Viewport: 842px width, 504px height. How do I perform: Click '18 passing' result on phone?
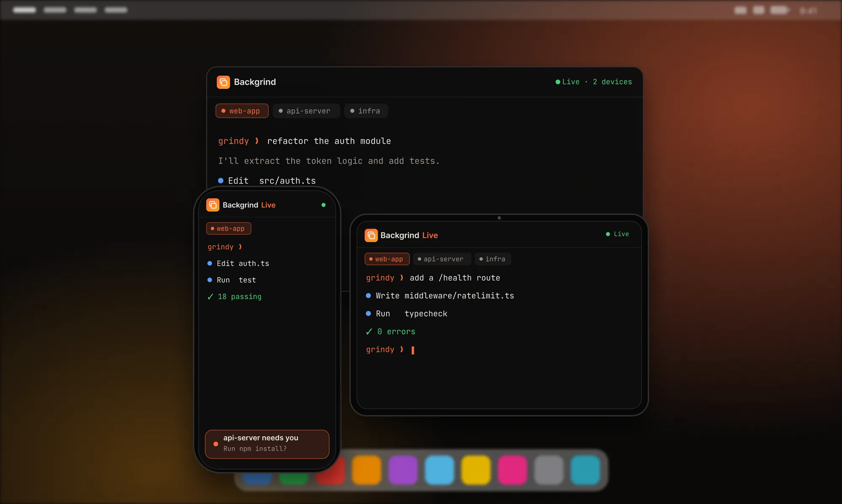pyautogui.click(x=234, y=297)
